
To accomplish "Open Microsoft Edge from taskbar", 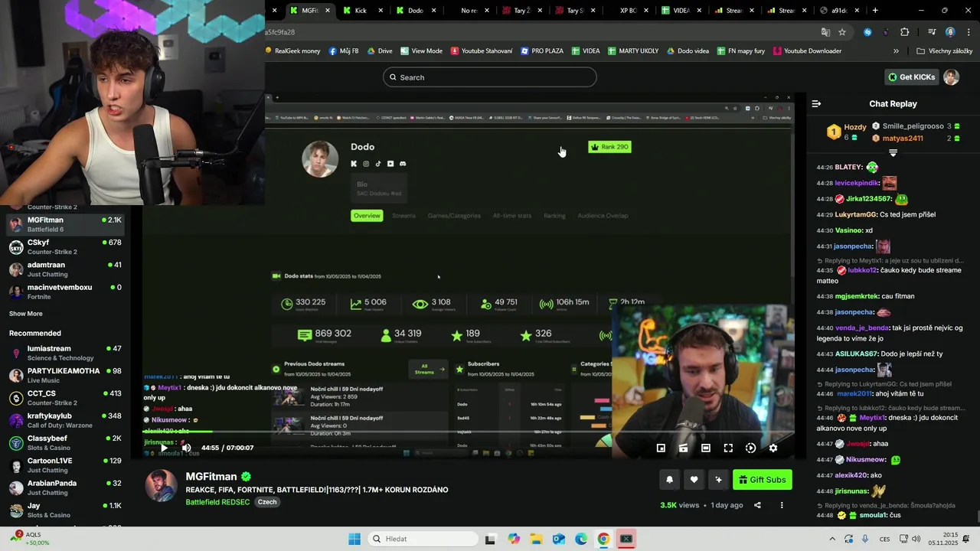I will pos(581,539).
